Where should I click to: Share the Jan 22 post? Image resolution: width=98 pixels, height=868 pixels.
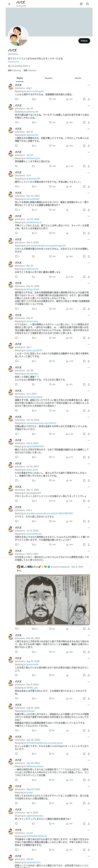89,166
